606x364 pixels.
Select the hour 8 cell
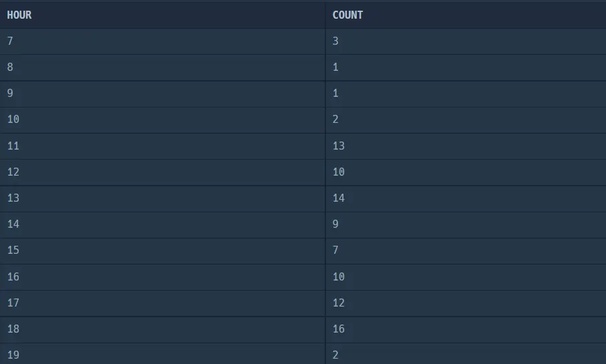pyautogui.click(x=10, y=67)
